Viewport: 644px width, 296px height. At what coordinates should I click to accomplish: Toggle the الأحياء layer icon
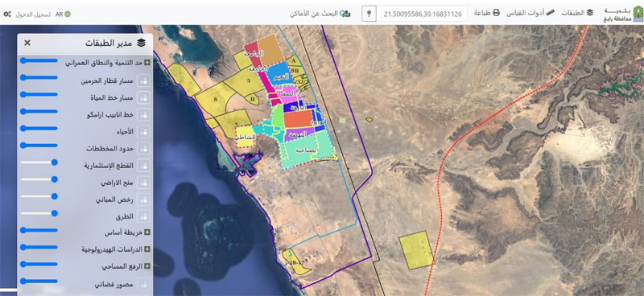(143, 131)
